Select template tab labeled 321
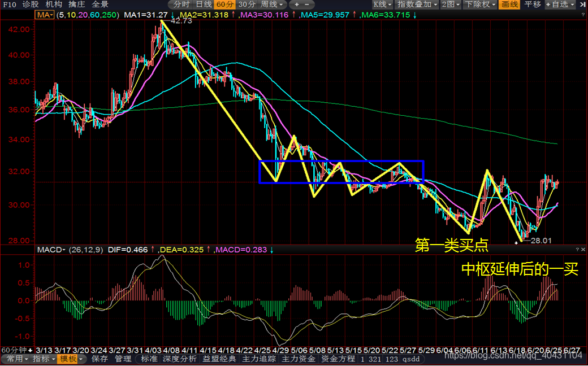588x366 pixels. [376, 359]
